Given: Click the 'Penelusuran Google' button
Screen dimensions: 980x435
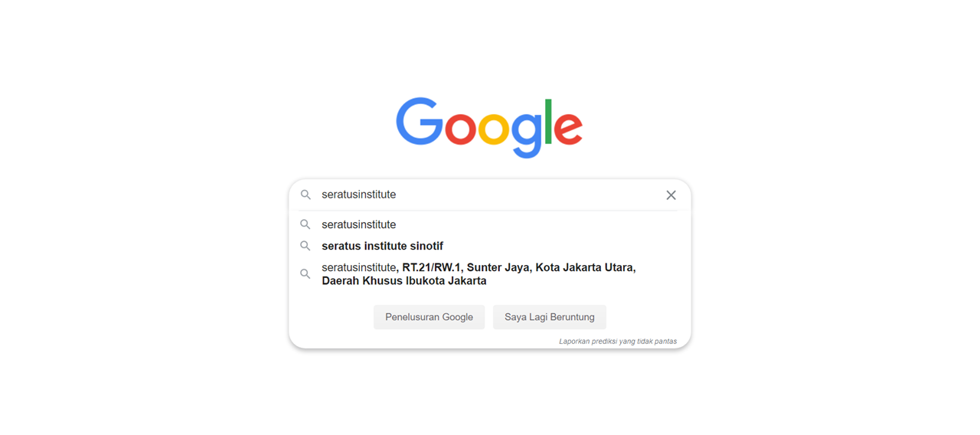Looking at the screenshot, I should click(430, 317).
